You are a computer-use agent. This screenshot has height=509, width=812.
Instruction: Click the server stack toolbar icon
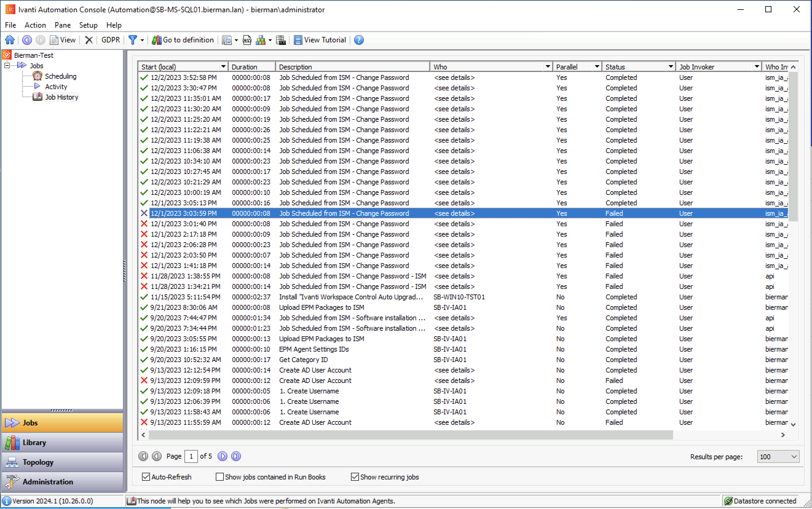(x=281, y=40)
